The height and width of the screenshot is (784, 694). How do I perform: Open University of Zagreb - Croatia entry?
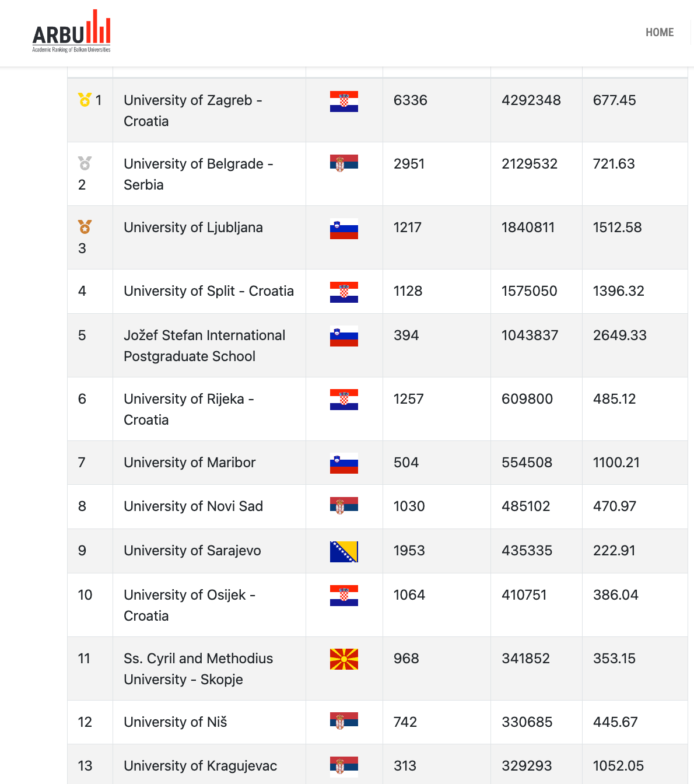pos(192,110)
